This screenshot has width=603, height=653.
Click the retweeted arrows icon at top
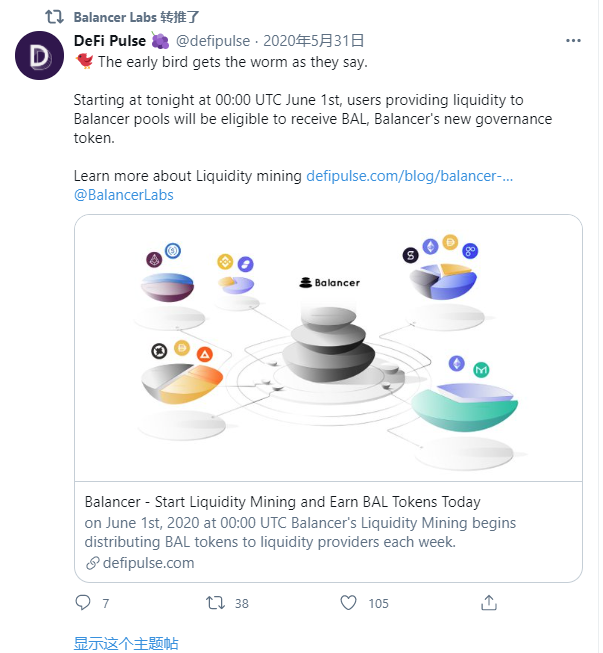point(56,17)
